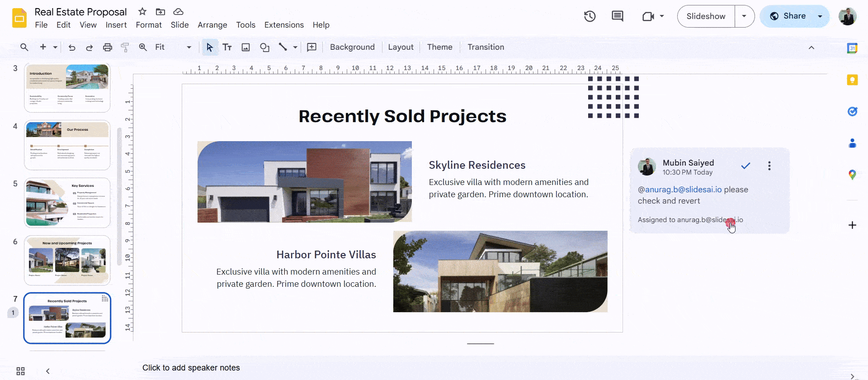Click the Transition button
Viewport: 868px width, 380px height.
[486, 47]
